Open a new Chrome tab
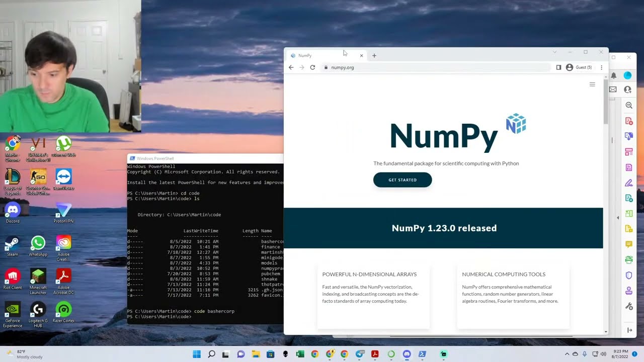Image resolution: width=644 pixels, height=362 pixels. [374, 55]
